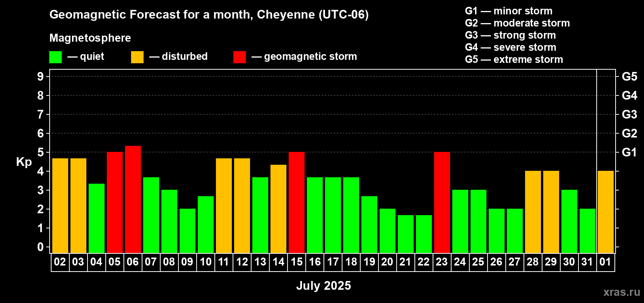Click 'G1 — minor storm' legend text
644x303 pixels.
(x=509, y=11)
